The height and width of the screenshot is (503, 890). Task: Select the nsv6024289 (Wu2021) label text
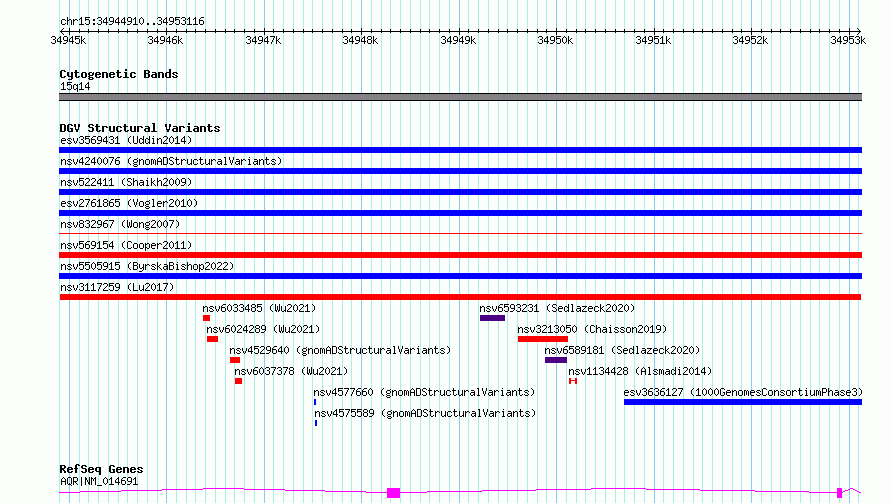click(263, 329)
